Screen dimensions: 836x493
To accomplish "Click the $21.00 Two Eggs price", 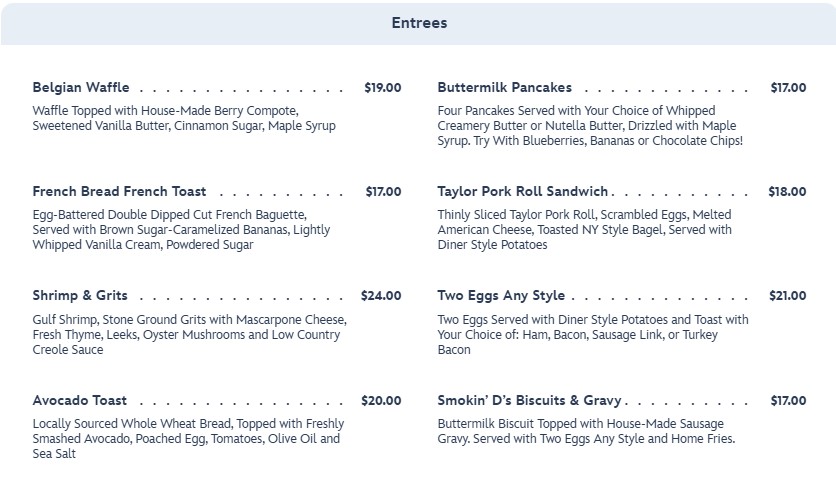I will (786, 296).
